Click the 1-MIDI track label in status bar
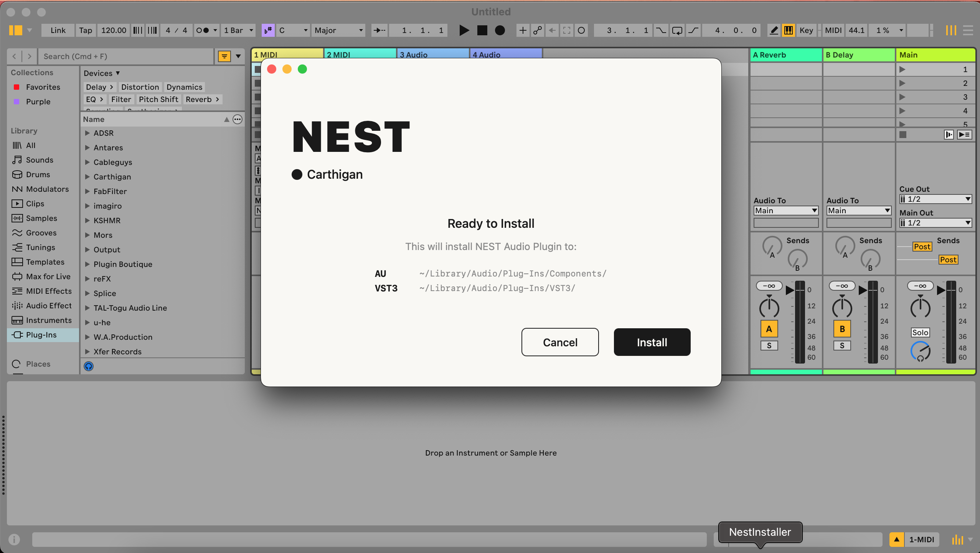Viewport: 980px width, 553px height. [922, 540]
